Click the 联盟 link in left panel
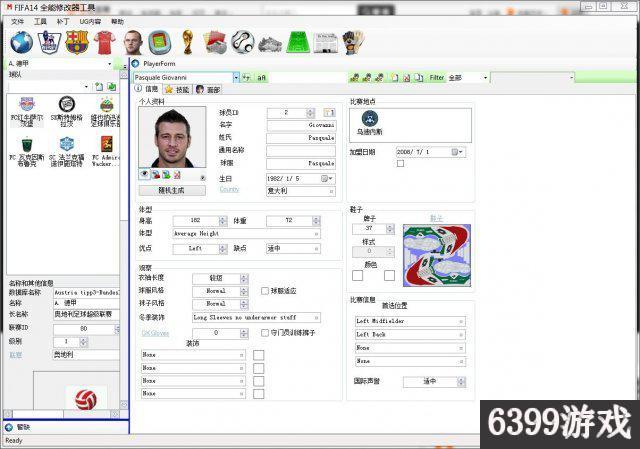Viewport: 640px width, 449px height. tap(16, 355)
